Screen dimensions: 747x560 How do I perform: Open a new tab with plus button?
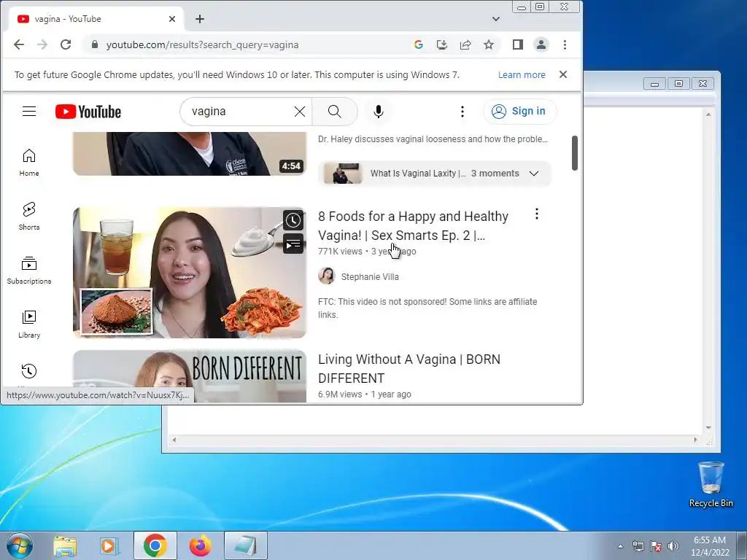pyautogui.click(x=200, y=19)
